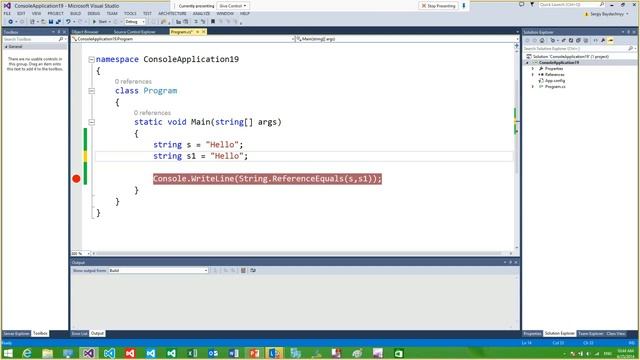Click the Stop Presenting button

pos(438,6)
